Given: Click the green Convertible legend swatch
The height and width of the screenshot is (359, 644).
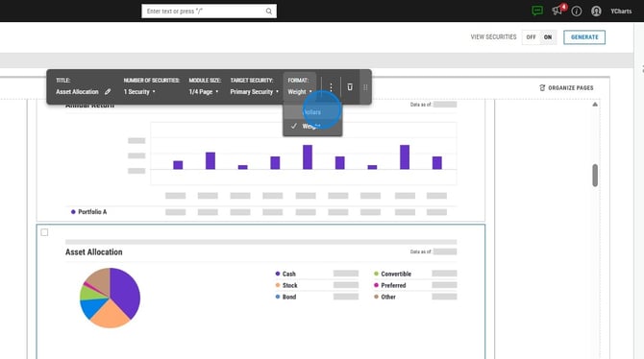Looking at the screenshot, I should (376, 274).
